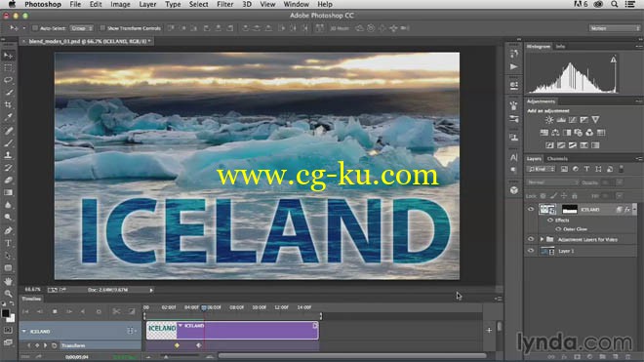Toggle the Transform keyframe stopwatch
644x362 pixels.
tap(54, 345)
